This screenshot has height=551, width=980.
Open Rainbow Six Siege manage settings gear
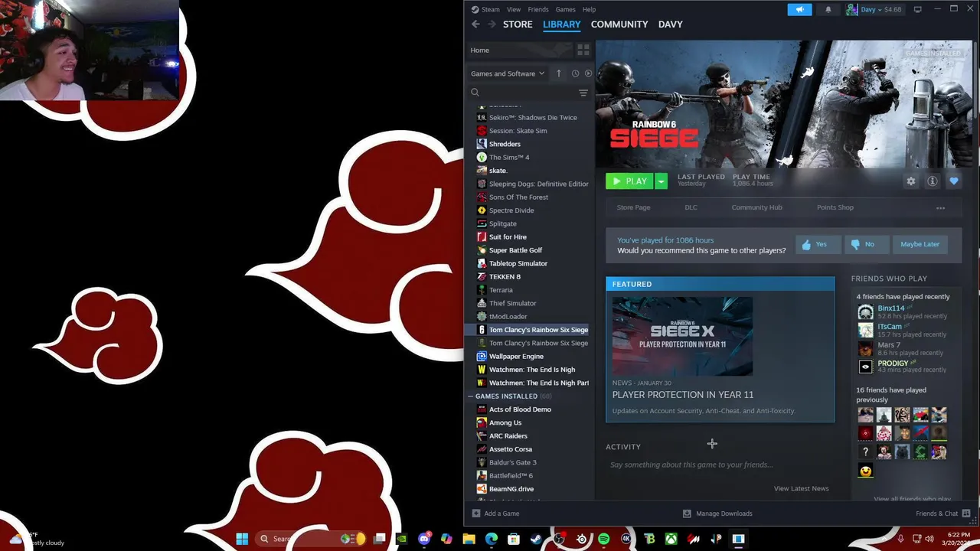point(911,181)
